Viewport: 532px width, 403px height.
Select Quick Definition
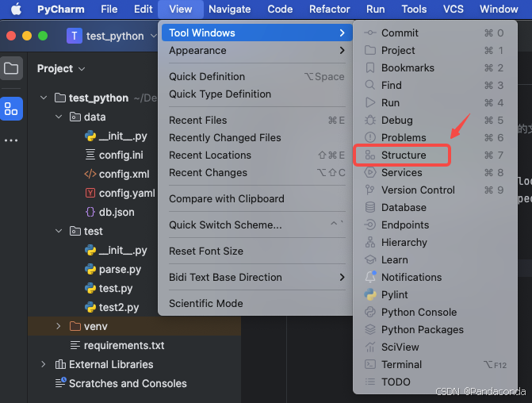pos(257,77)
